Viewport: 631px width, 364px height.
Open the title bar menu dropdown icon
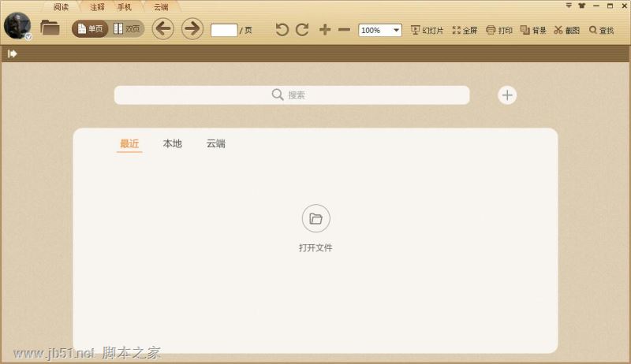click(x=569, y=6)
